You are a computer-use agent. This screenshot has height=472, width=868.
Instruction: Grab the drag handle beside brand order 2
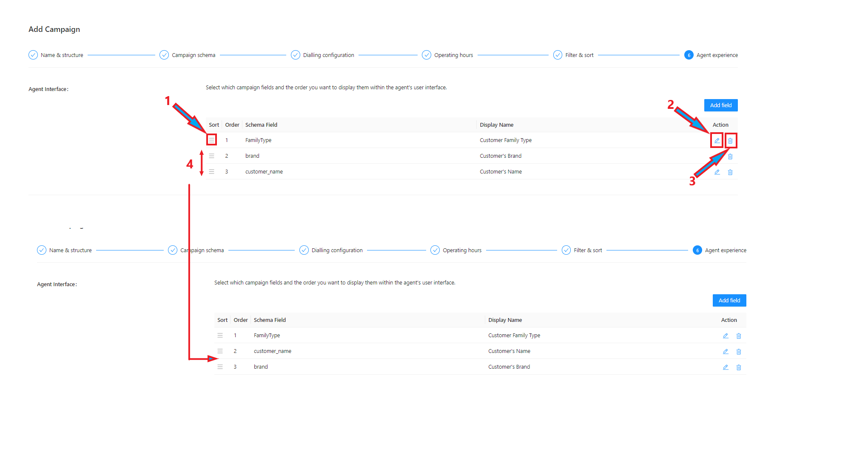(x=211, y=156)
